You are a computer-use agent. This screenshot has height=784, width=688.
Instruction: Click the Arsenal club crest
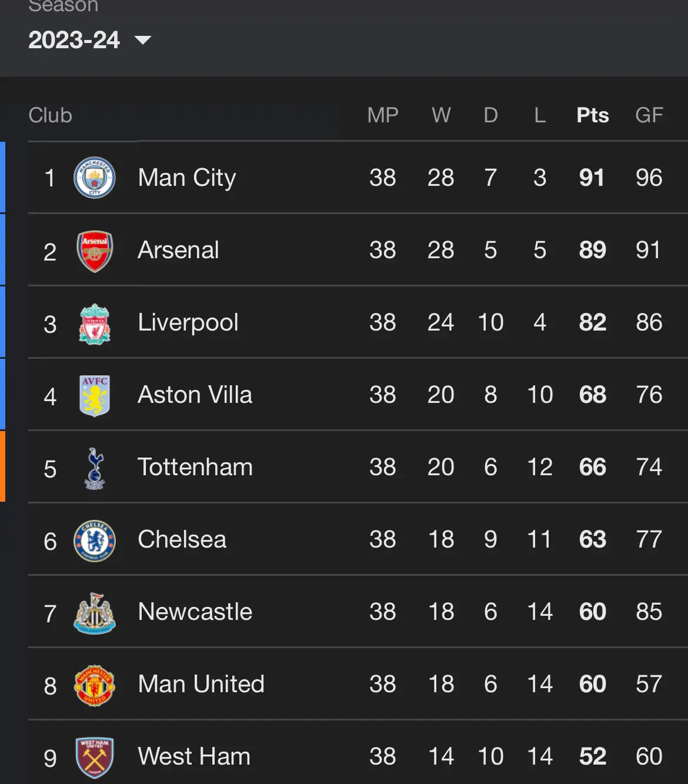(94, 251)
